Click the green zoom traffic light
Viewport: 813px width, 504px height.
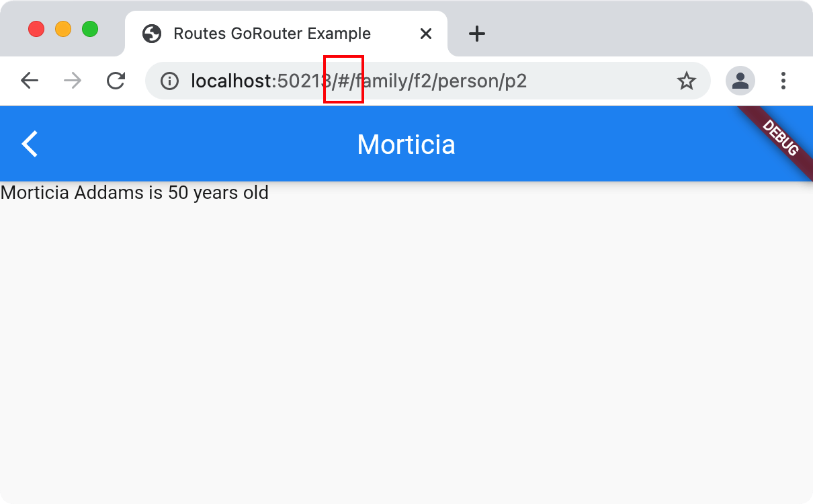tap(90, 29)
